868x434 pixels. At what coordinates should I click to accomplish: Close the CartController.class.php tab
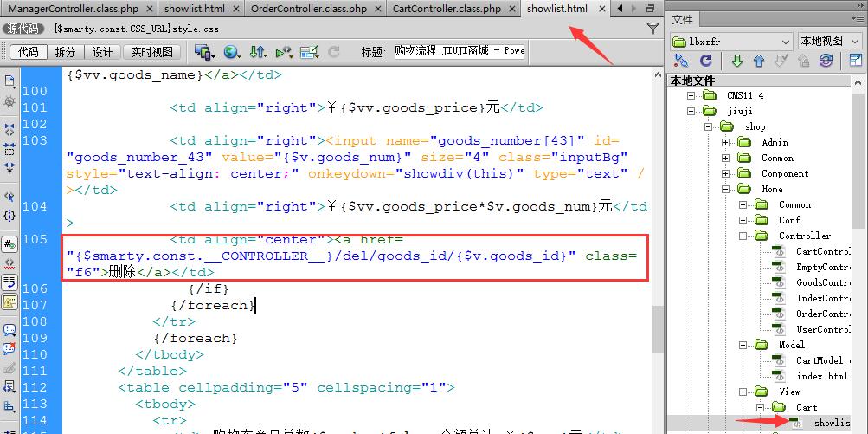(512, 9)
